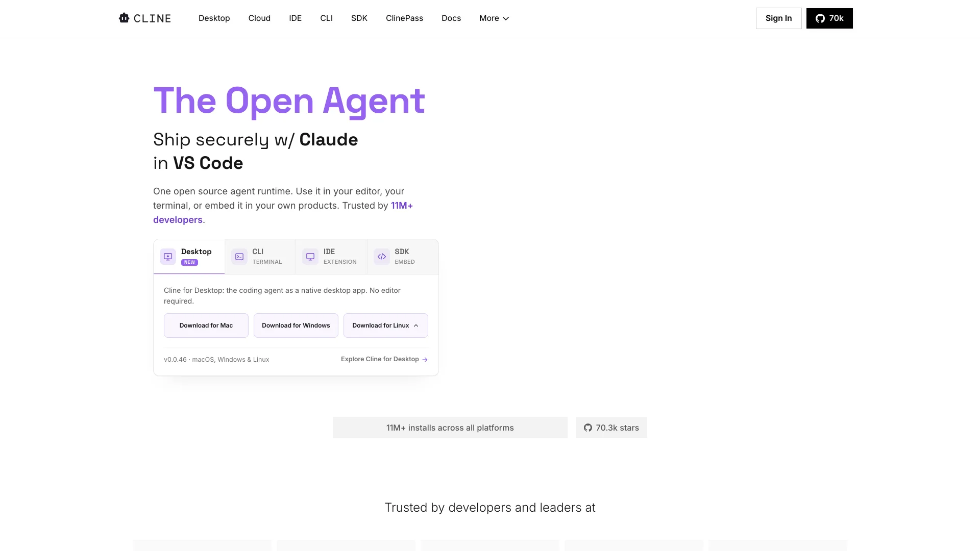Click the Sign In button
The height and width of the screenshot is (551, 980).
(779, 18)
